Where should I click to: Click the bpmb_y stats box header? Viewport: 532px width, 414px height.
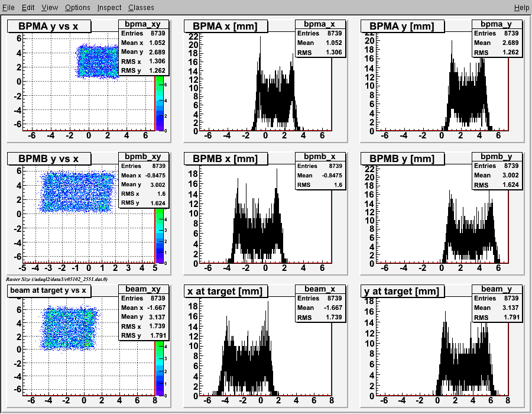point(497,157)
